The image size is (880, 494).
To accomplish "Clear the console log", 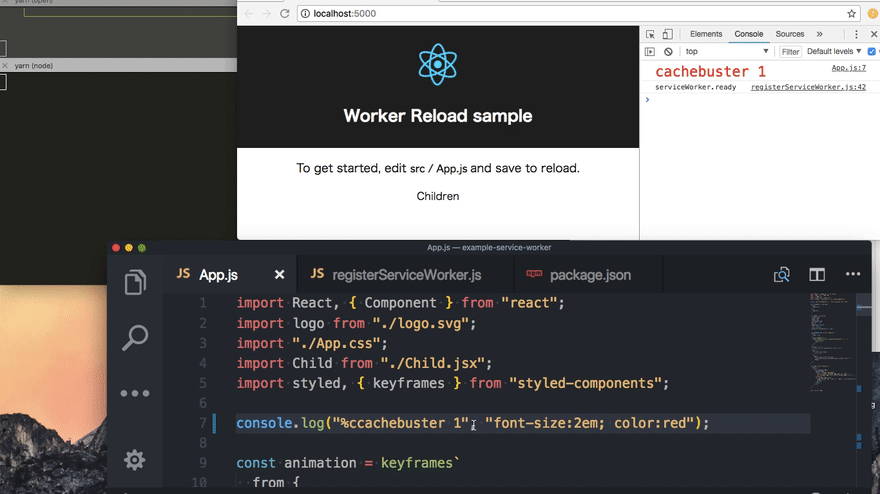I will (x=668, y=52).
